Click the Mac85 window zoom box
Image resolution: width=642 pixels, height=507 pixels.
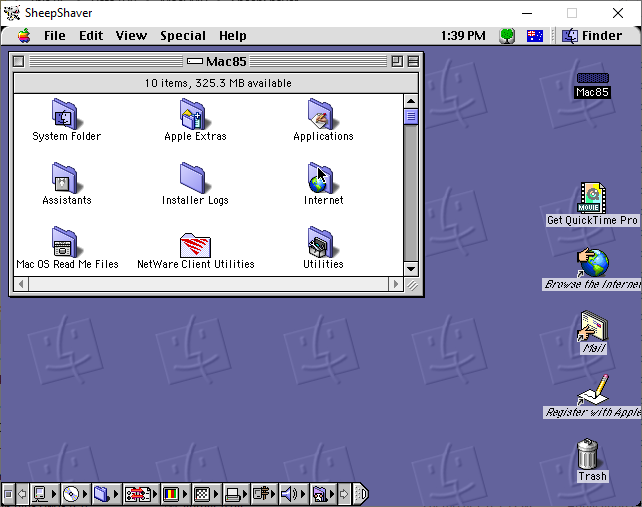coord(397,61)
